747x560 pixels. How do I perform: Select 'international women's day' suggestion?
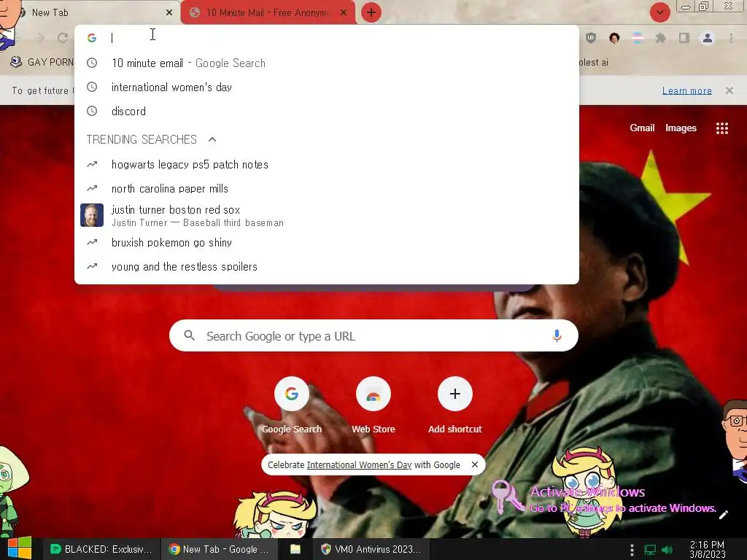pos(327,87)
